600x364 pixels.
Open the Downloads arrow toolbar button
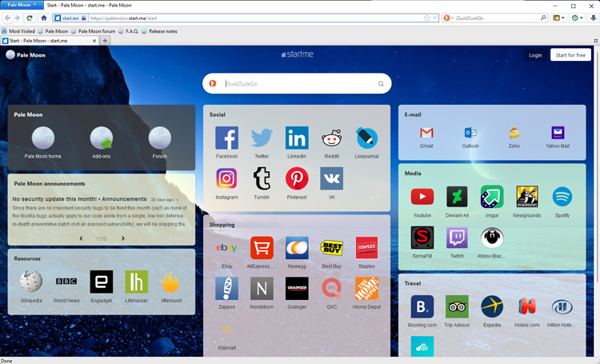[x=593, y=18]
